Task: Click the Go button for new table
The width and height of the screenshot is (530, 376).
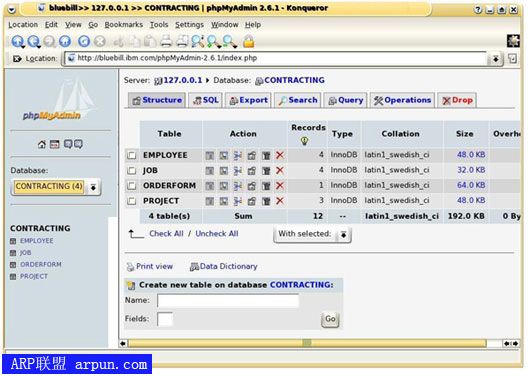Action: pyautogui.click(x=330, y=319)
